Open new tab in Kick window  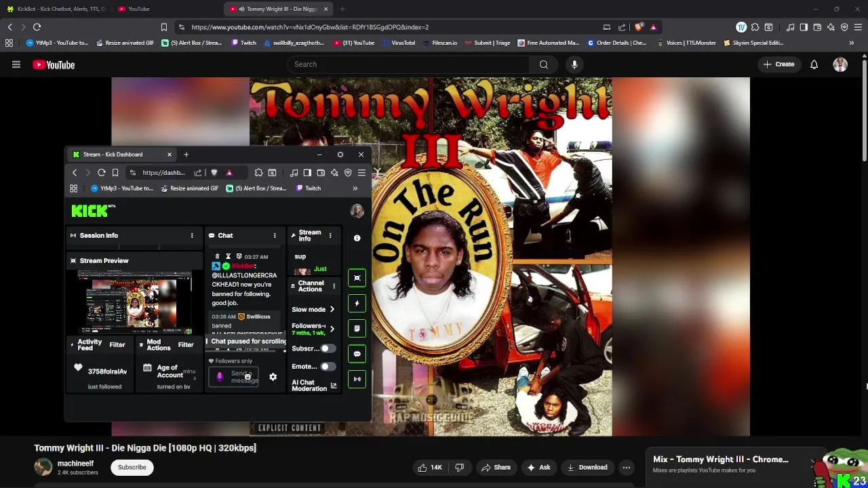coord(186,155)
